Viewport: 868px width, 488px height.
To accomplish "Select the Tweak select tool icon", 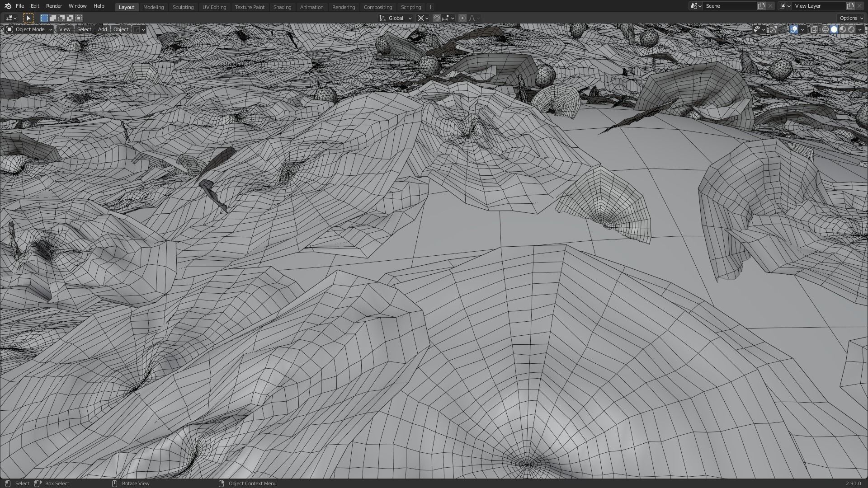I will pyautogui.click(x=28, y=18).
